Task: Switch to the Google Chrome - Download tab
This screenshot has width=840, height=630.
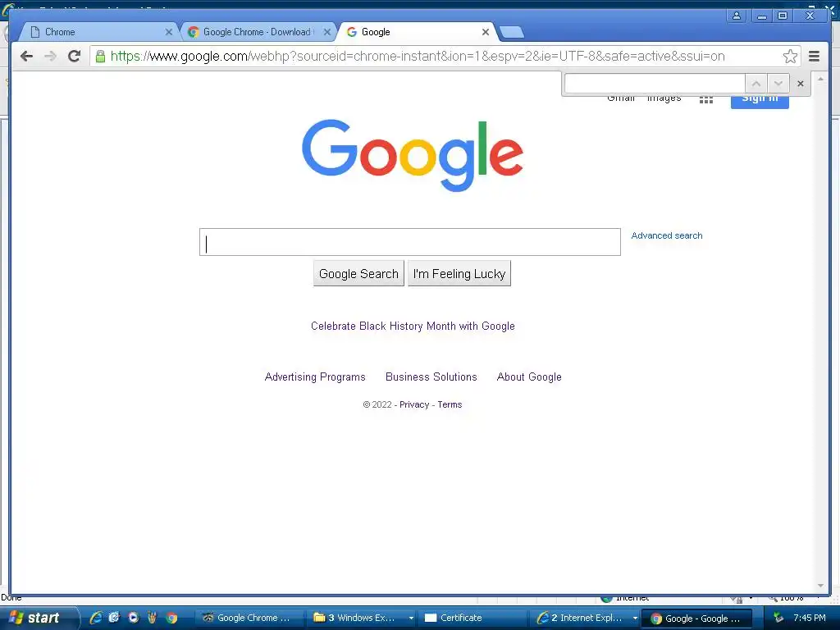Action: point(257,32)
